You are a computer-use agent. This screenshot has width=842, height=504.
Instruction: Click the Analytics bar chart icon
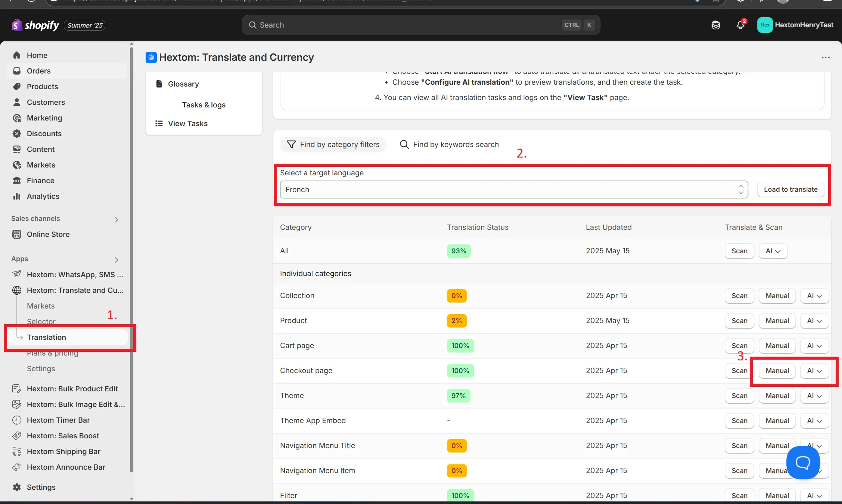[x=17, y=196]
